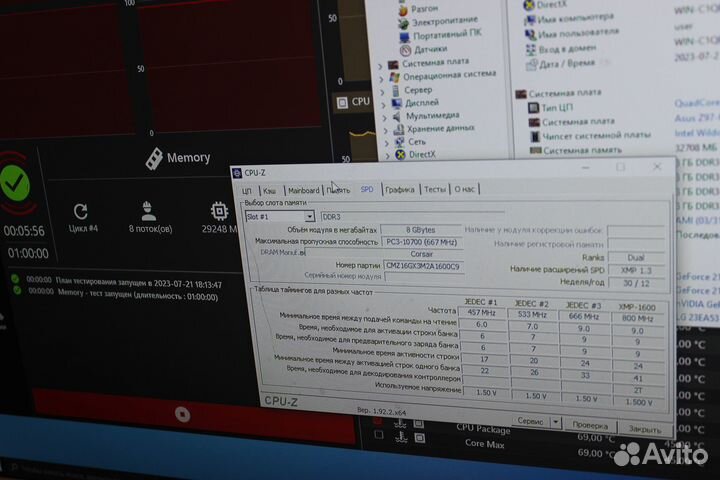Image resolution: width=720 pixels, height=480 pixels.
Task: Click the memory chip icon above 29248 MB
Action: click(x=218, y=211)
